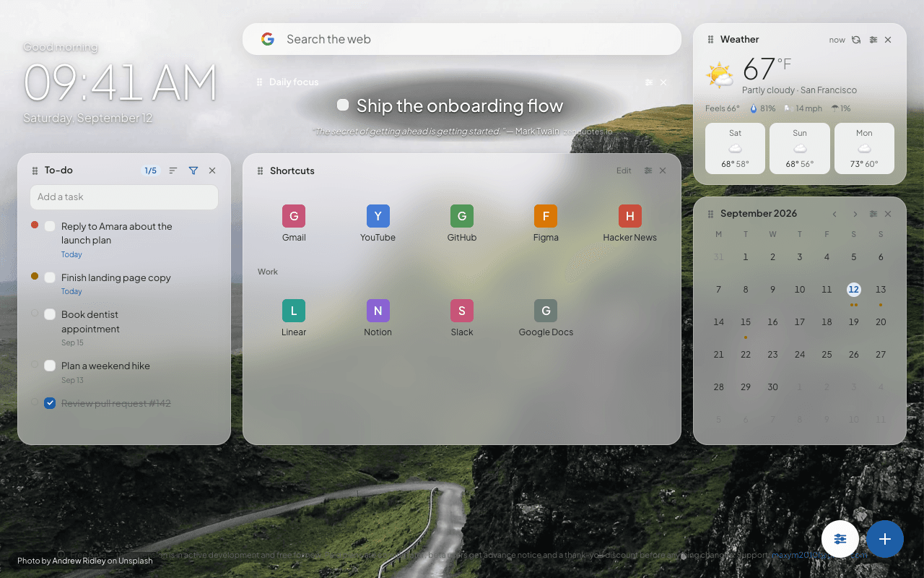Launch the Linear shortcut
The image size is (924, 578).
(294, 318)
